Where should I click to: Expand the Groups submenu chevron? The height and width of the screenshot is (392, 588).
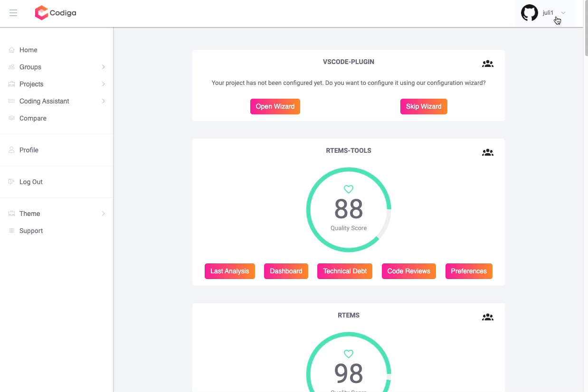104,67
